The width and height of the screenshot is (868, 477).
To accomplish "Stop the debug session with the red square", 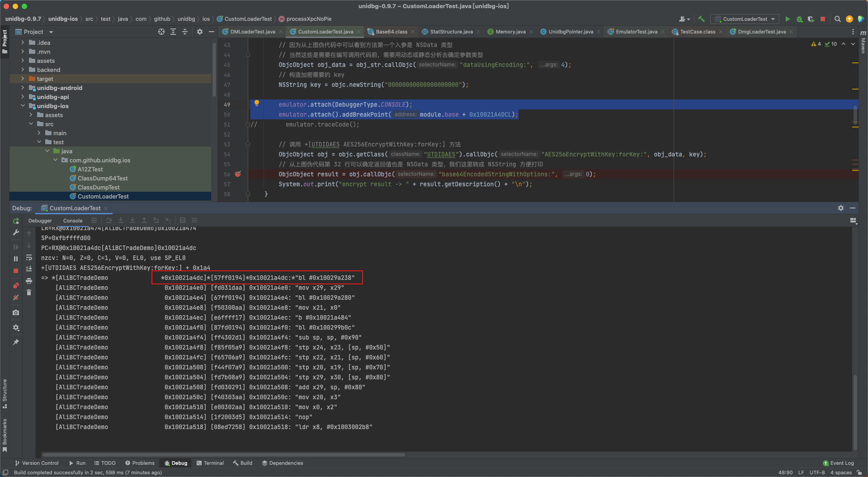I will pyautogui.click(x=16, y=270).
